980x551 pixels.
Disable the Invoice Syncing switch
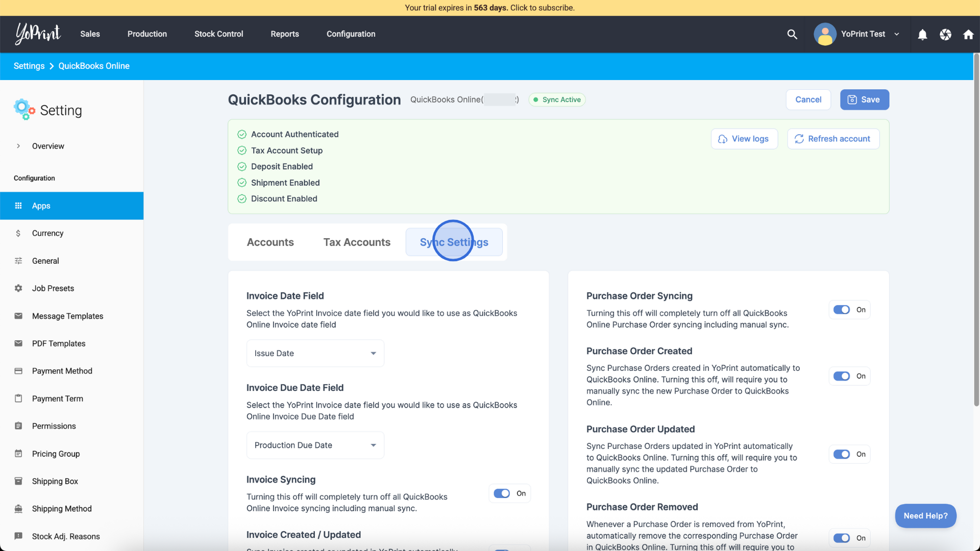tap(502, 493)
